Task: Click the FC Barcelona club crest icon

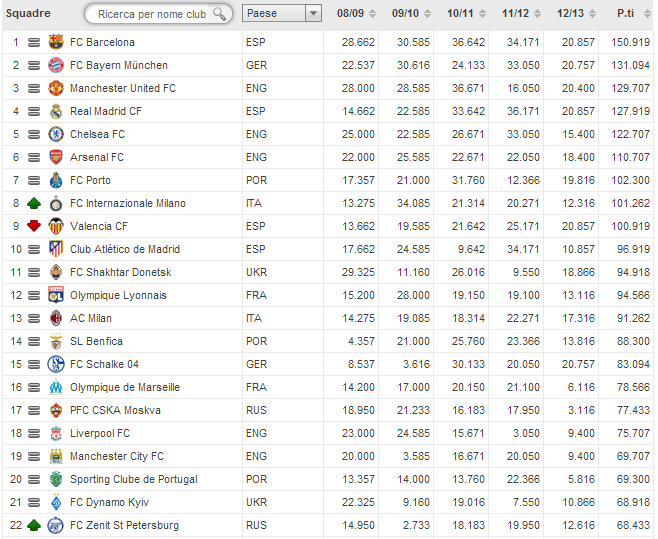Action: click(x=56, y=42)
